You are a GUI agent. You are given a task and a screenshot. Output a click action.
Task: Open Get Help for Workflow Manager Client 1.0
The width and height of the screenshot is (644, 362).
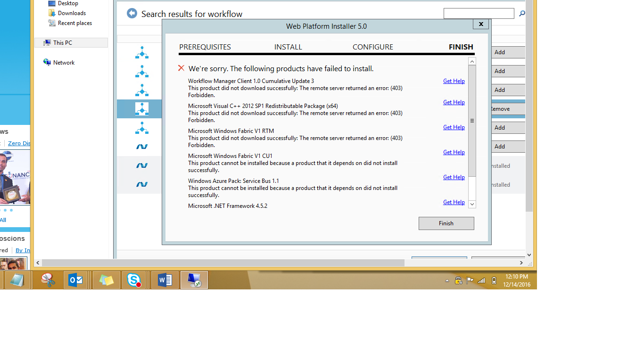click(x=454, y=81)
